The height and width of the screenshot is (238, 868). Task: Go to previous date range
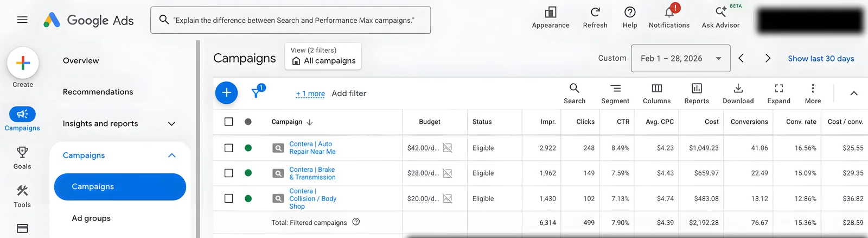click(x=741, y=58)
